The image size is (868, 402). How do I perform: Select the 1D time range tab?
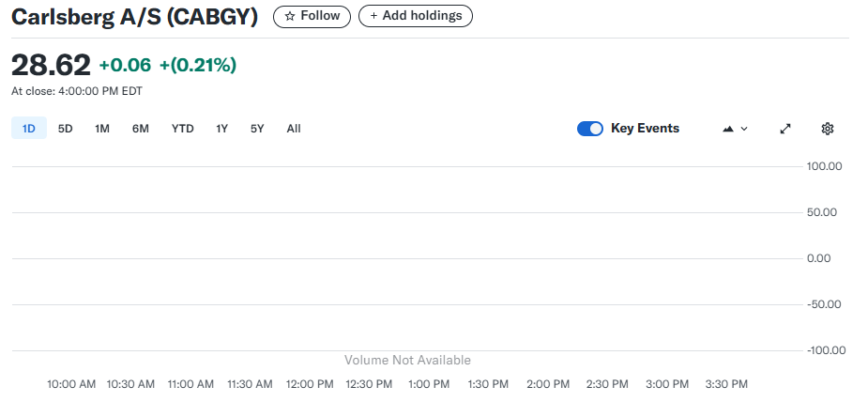(x=29, y=129)
